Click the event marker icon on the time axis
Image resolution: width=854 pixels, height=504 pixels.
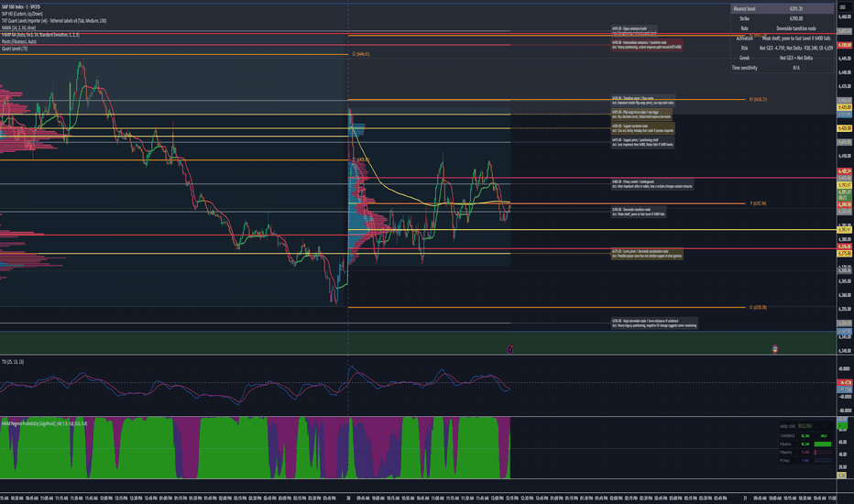click(510, 349)
